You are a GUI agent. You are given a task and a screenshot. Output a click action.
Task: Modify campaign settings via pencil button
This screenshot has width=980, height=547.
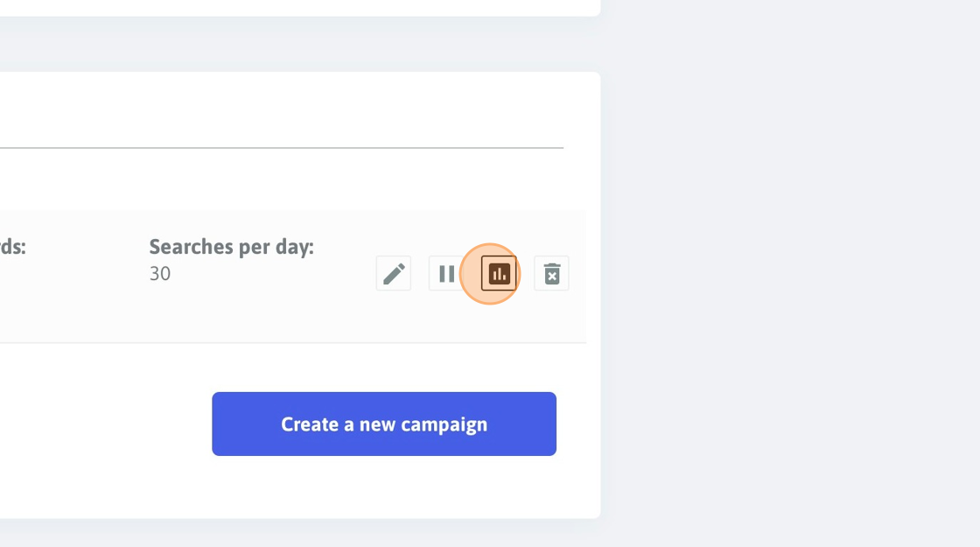[x=394, y=273]
